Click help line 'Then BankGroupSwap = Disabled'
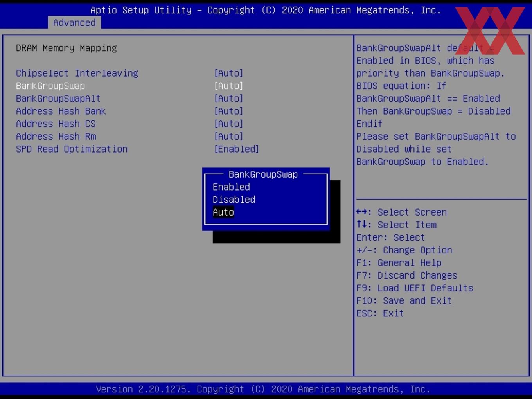532x399 pixels. (433, 111)
